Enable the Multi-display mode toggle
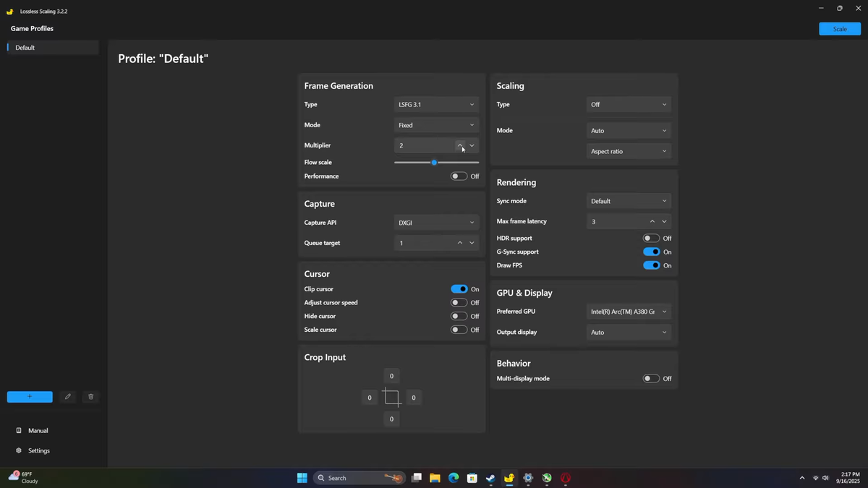The width and height of the screenshot is (868, 488). [651, 379]
